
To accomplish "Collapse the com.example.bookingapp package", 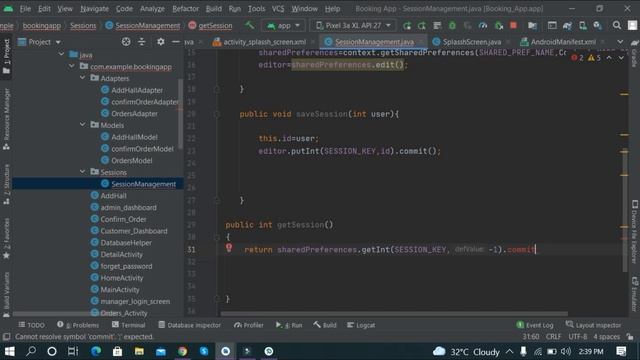I will coord(72,66).
